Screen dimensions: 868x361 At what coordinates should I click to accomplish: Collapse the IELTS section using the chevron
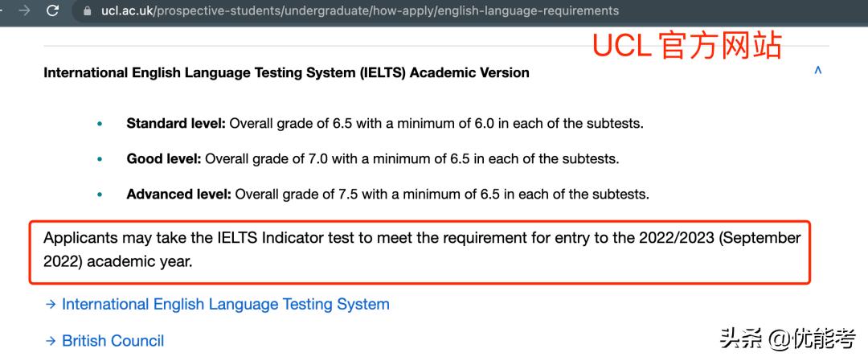click(x=817, y=71)
